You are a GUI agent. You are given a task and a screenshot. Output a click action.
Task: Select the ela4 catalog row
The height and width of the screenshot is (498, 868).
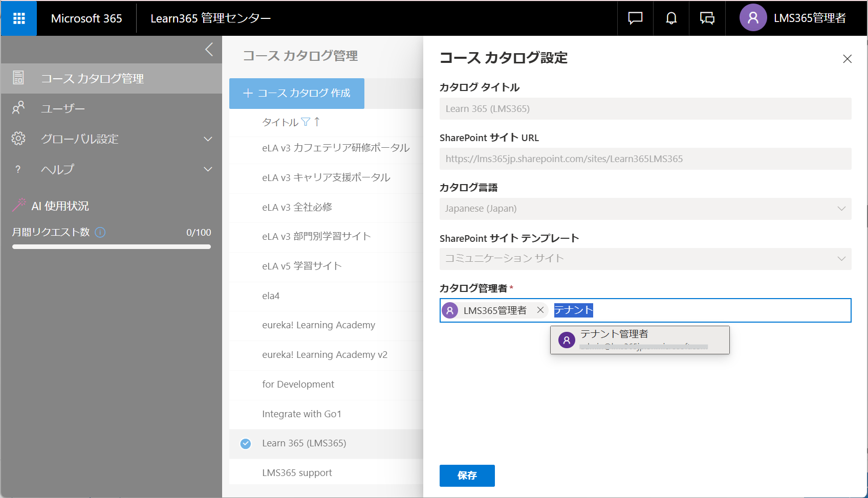click(x=326, y=296)
